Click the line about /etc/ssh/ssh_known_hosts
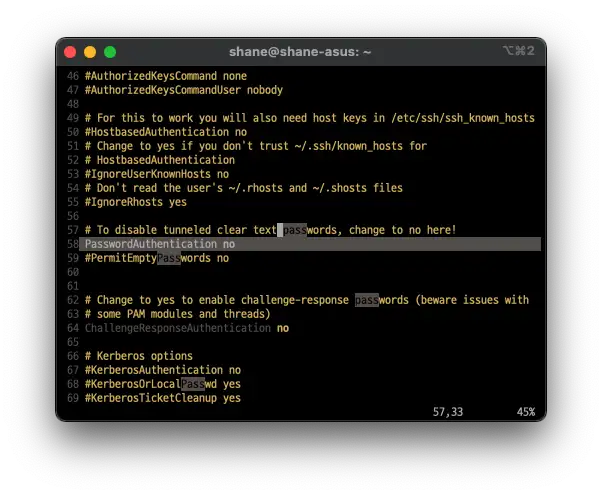This screenshot has height=495, width=602. tap(309, 118)
